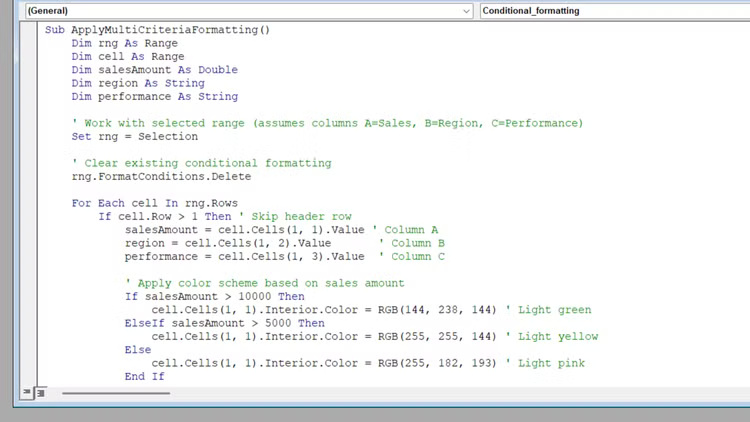
Task: Click the 'Dim cell As Range' line
Action: 128,56
